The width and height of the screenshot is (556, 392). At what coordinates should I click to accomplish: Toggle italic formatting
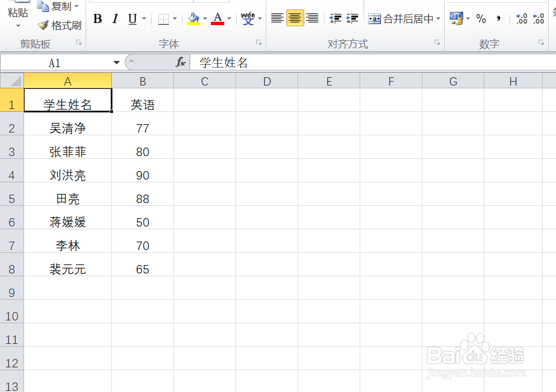click(x=115, y=18)
